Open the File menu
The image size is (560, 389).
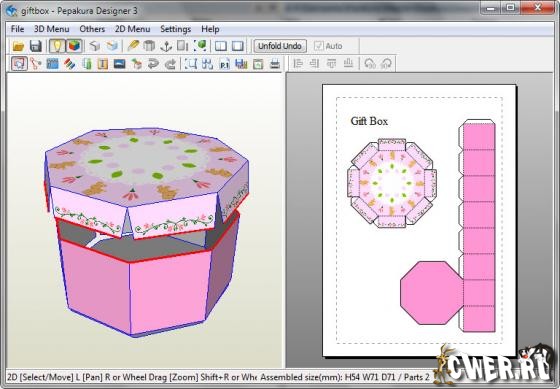pos(18,29)
